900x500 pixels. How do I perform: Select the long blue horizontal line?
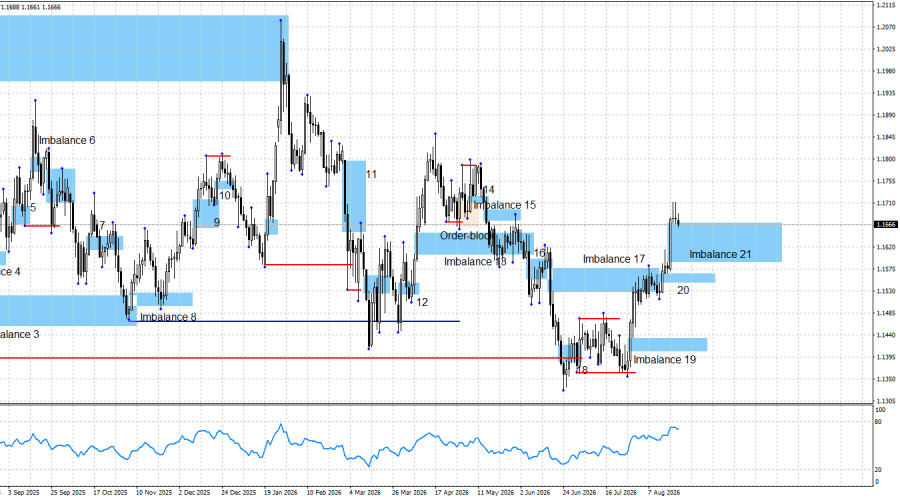[x=294, y=321]
